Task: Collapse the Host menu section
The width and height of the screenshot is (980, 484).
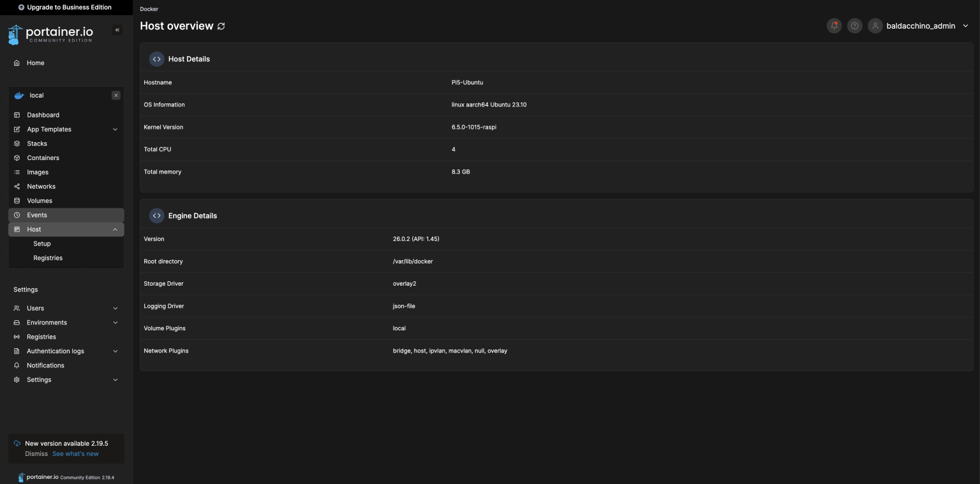Action: (x=115, y=230)
